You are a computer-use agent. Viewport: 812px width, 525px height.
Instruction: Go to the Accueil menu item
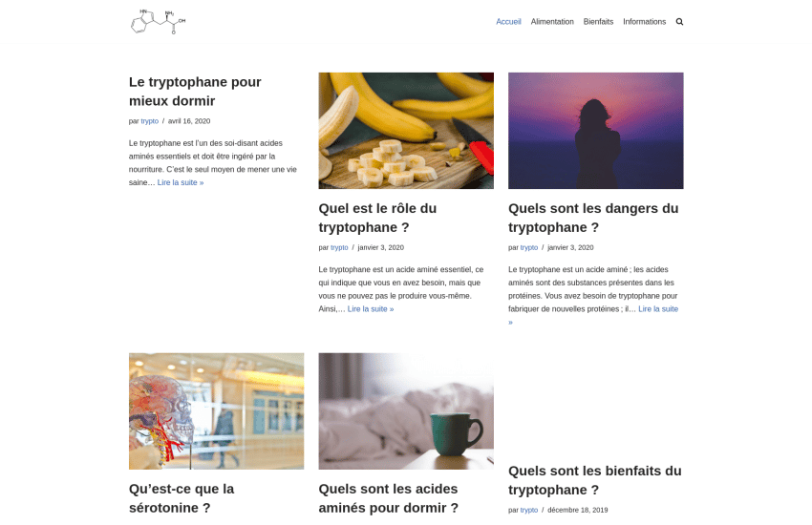508,22
